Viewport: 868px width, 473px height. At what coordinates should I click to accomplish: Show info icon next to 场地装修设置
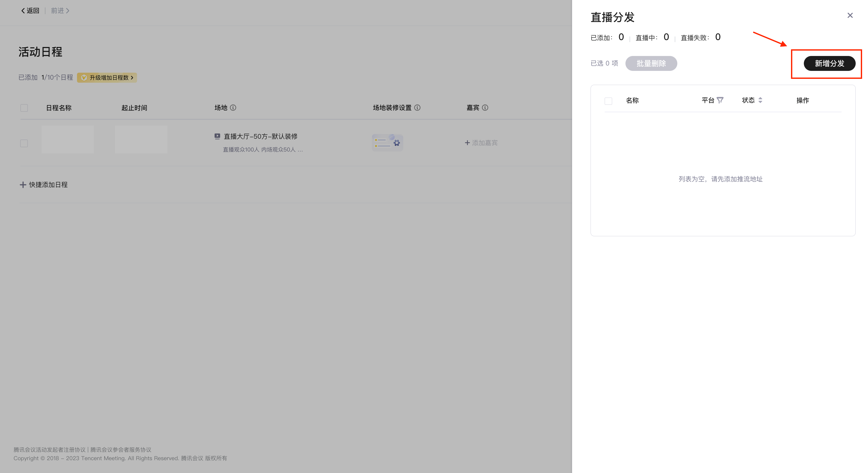417,108
